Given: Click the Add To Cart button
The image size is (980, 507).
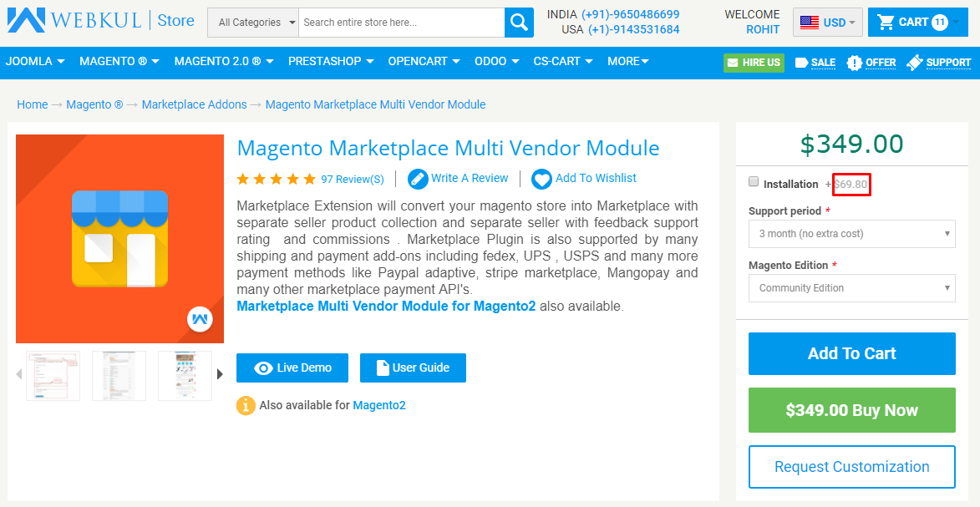Looking at the screenshot, I should click(852, 354).
